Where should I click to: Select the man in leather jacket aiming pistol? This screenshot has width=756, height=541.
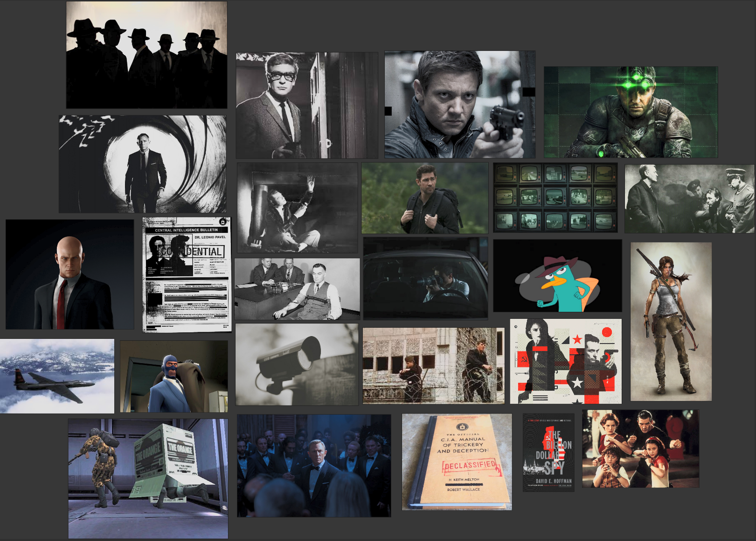pos(460,105)
